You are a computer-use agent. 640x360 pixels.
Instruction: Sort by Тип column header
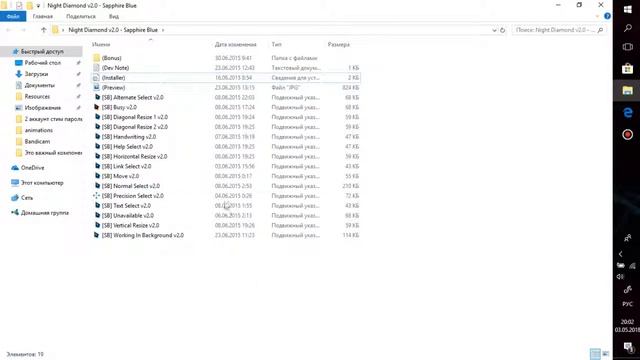pos(276,44)
